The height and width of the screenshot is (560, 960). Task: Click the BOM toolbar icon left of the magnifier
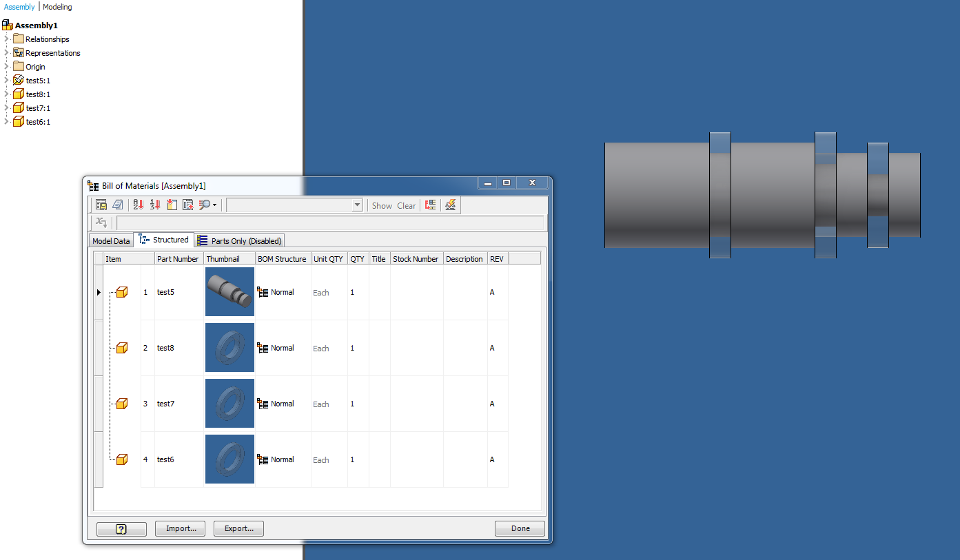pos(187,205)
